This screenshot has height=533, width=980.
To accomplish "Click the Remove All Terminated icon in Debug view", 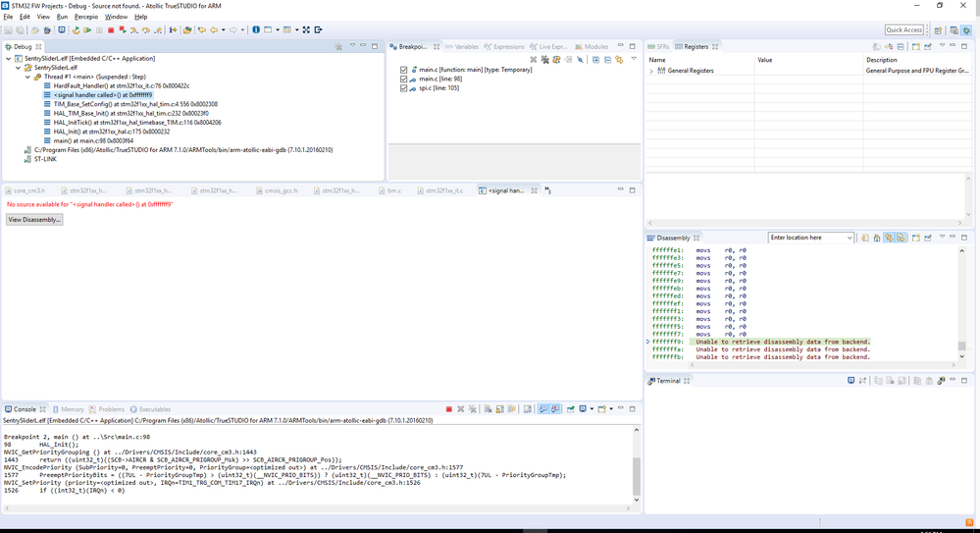I will click(338, 46).
